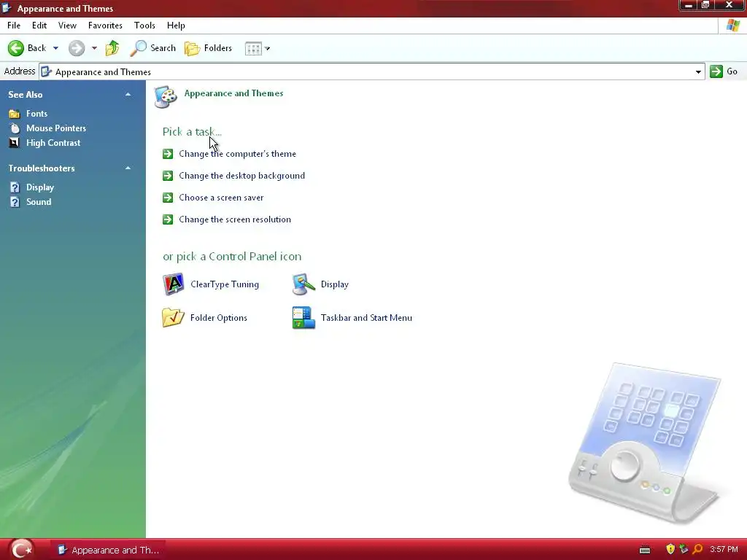
Task: Click the High Contrast icon
Action: point(15,143)
